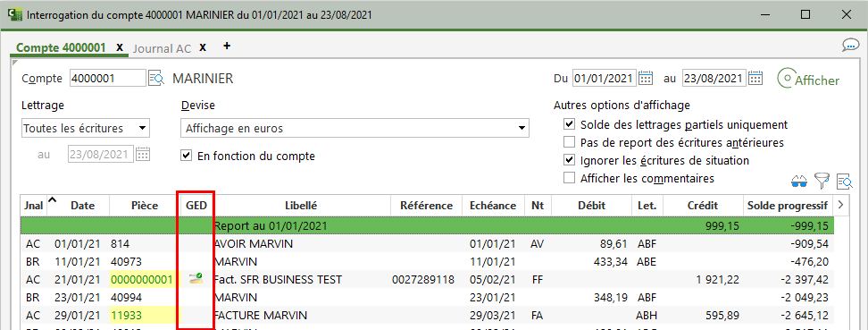The width and height of the screenshot is (868, 330).
Task: Click the Crédit column header
Action: [x=703, y=205]
